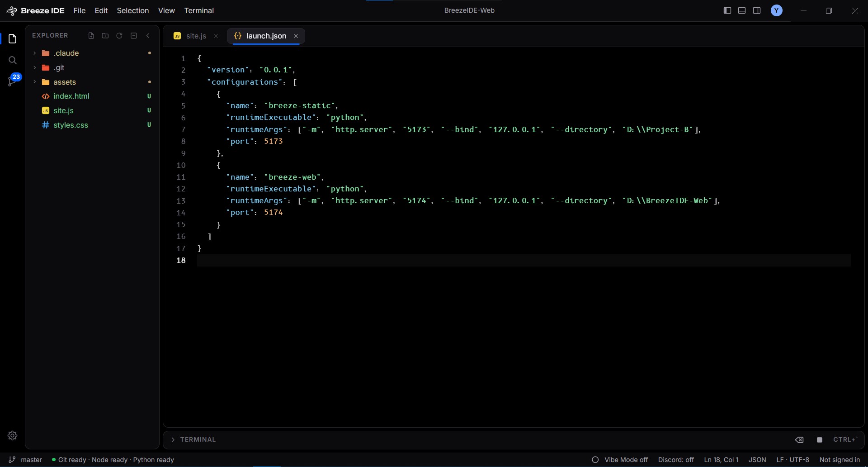Refresh the Explorer file tree
The width and height of the screenshot is (868, 467).
[119, 36]
